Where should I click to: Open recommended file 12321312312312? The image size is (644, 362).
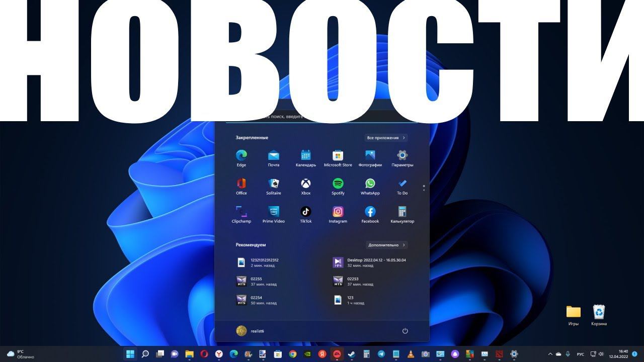tap(258, 262)
